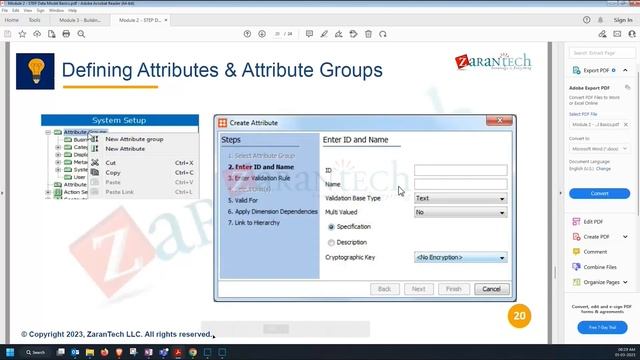Screen dimensions: 640x360
Task: Open the File menu
Action: (4, 10)
